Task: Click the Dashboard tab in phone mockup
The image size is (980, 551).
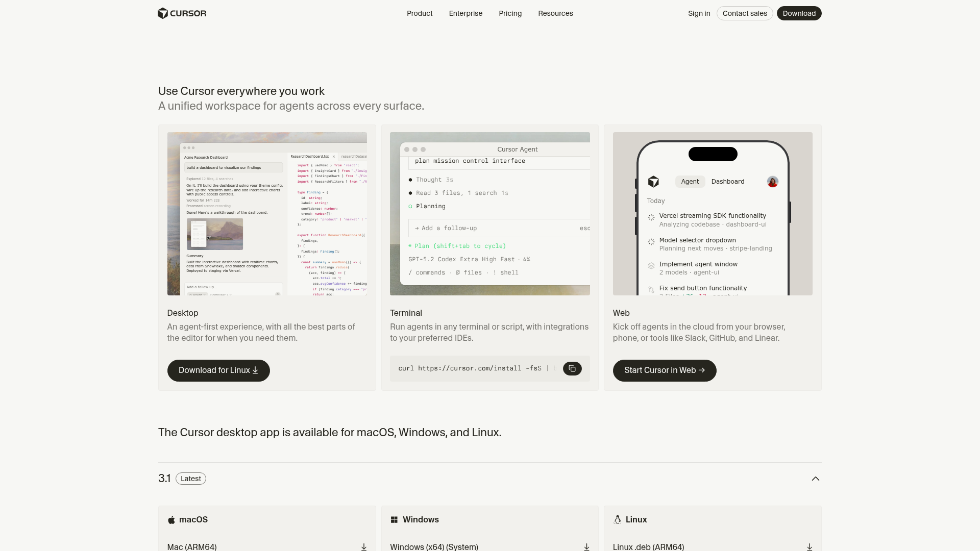Action: coord(728,182)
